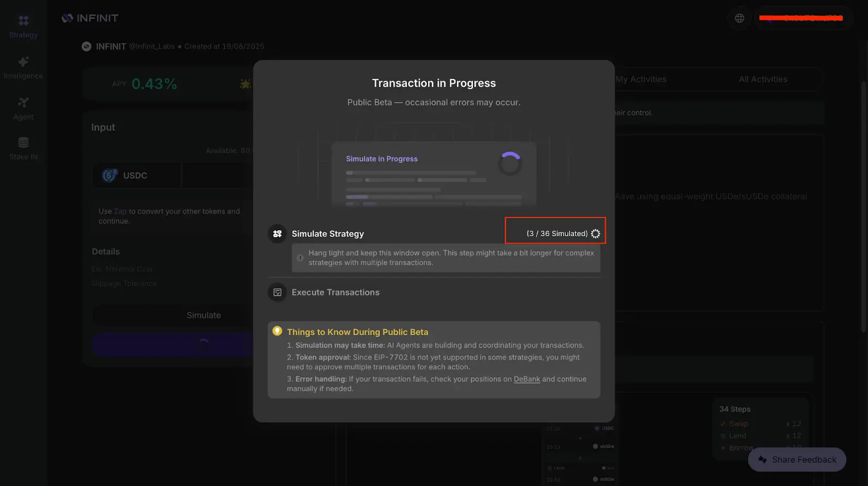Click the Created at 19/08/2025 text

coord(224,47)
